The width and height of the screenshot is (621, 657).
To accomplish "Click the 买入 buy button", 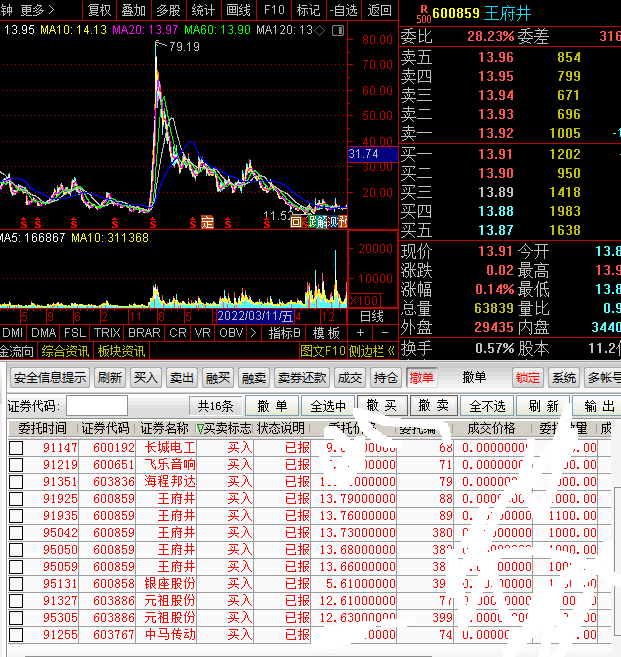I will click(145, 378).
